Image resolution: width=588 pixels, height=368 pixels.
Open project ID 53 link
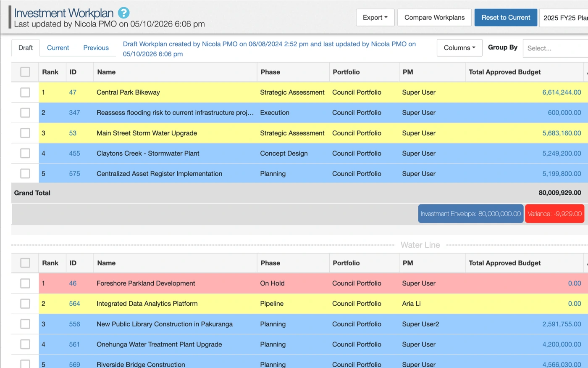tap(73, 133)
